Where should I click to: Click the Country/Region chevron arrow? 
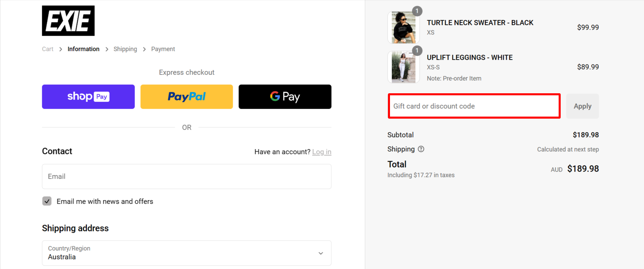pos(320,253)
